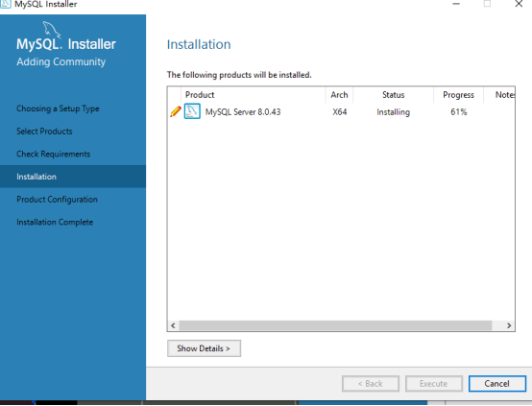Open Choosing a Setup Type step
The width and height of the screenshot is (532, 406).
[58, 108]
